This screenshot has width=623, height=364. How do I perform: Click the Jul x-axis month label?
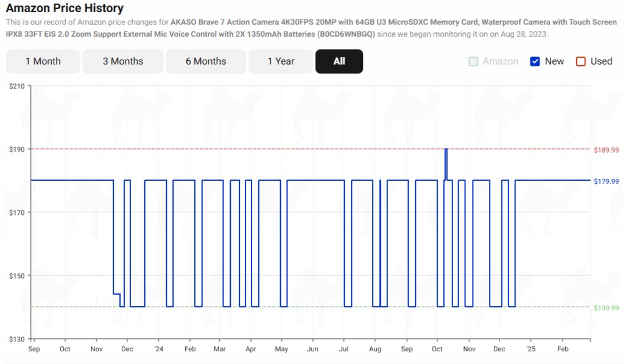(343, 349)
